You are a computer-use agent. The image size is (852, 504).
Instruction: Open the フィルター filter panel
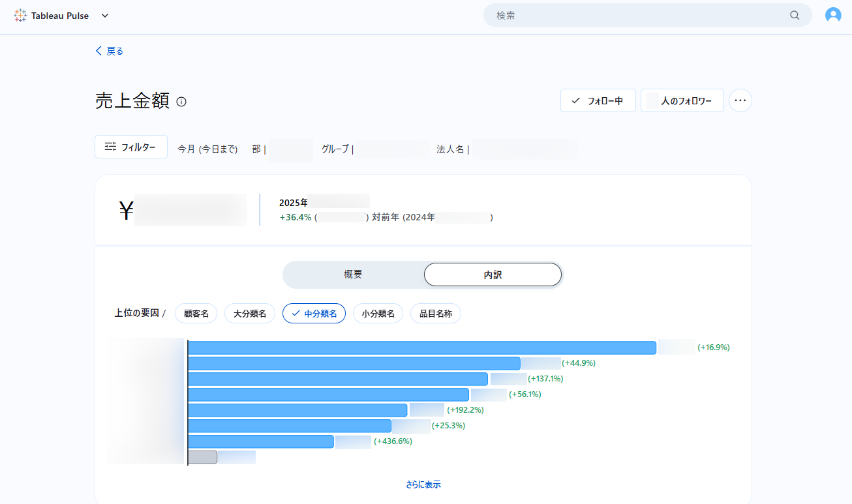point(131,147)
